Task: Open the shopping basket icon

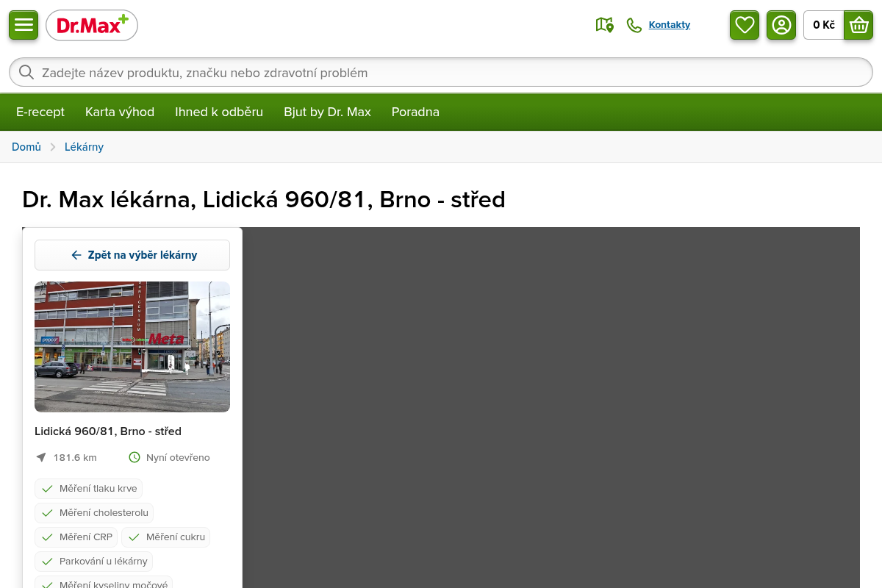Action: [x=858, y=25]
